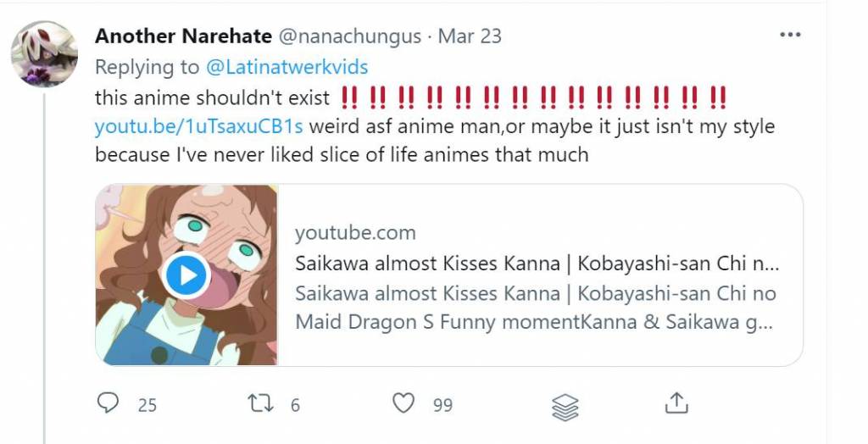Click the display name Another Narehate

[x=183, y=36]
